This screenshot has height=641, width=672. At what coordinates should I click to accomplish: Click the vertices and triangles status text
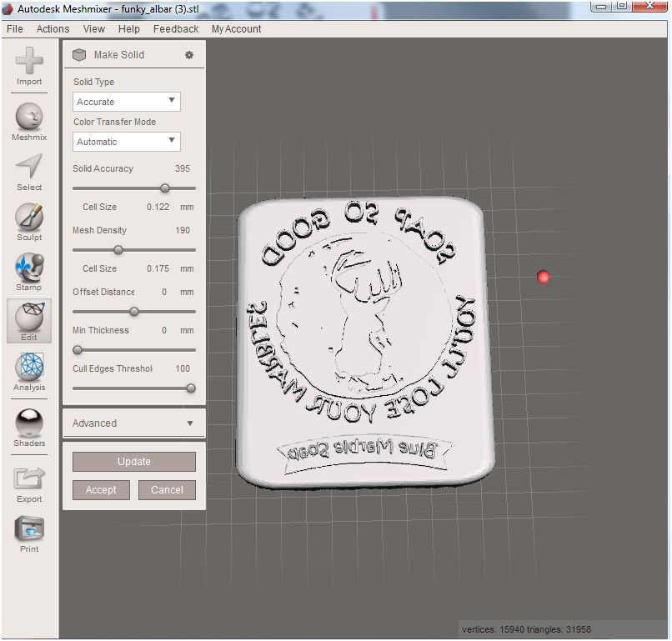click(x=526, y=629)
